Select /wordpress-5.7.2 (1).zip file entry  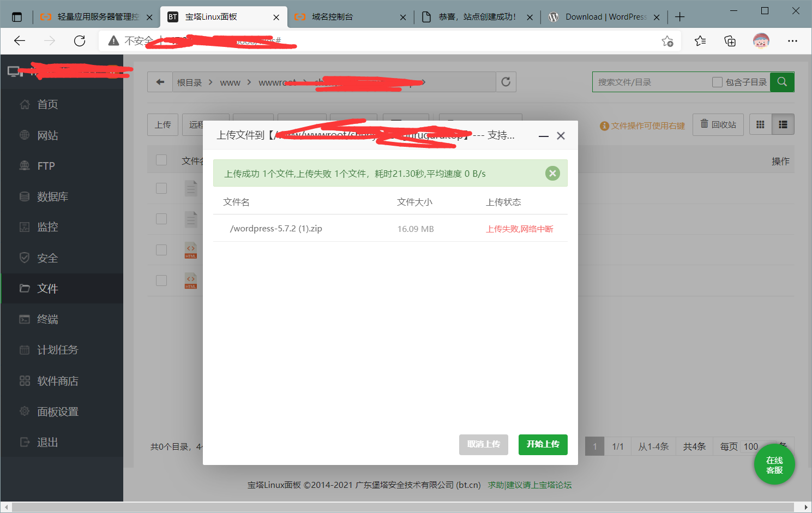(276, 229)
